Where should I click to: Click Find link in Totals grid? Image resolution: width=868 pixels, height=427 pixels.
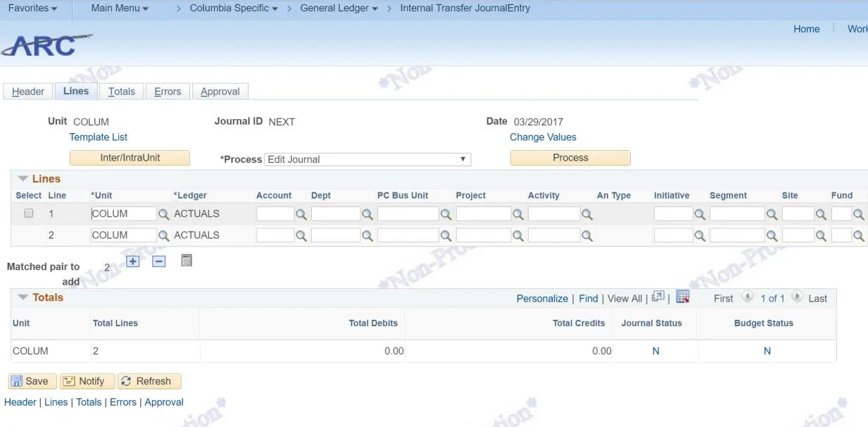click(x=589, y=299)
